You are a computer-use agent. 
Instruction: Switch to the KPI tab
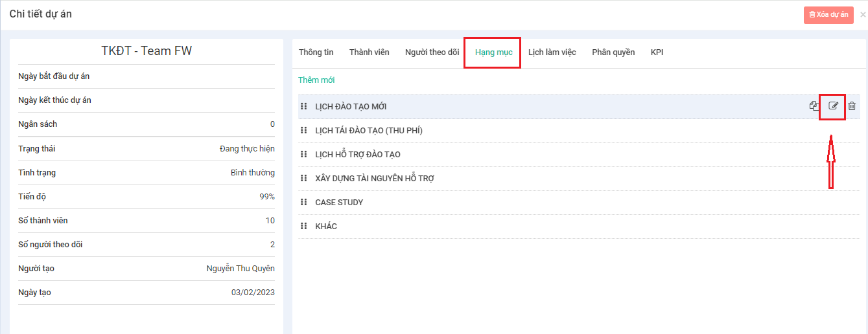pyautogui.click(x=657, y=52)
